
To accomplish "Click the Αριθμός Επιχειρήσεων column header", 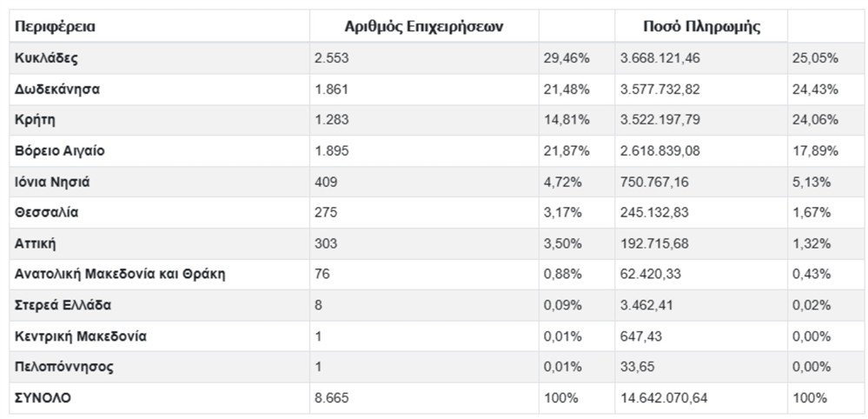I will [424, 27].
